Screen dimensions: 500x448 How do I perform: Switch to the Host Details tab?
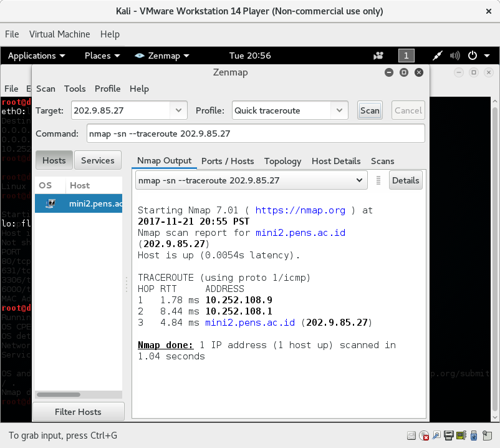pos(336,161)
